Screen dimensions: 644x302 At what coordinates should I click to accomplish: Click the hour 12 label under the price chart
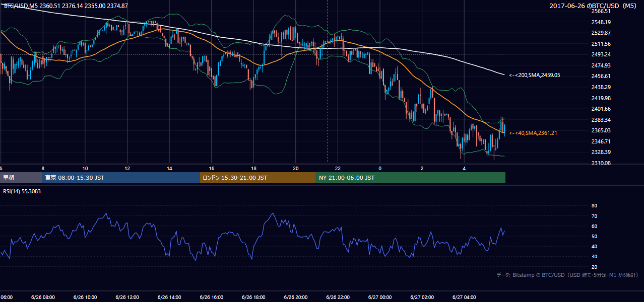point(127,169)
